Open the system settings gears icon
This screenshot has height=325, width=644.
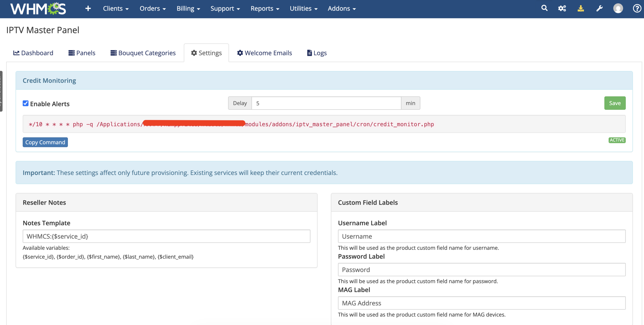click(x=562, y=9)
